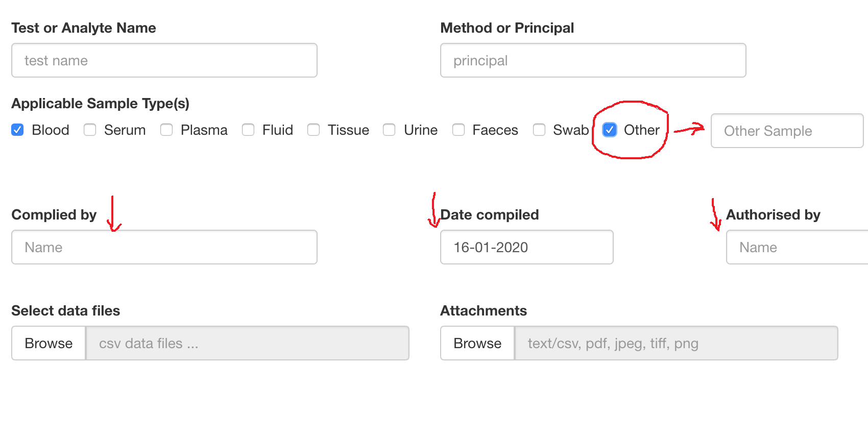
Task: Click the Applicable Sample Type(s) heading
Action: click(101, 103)
